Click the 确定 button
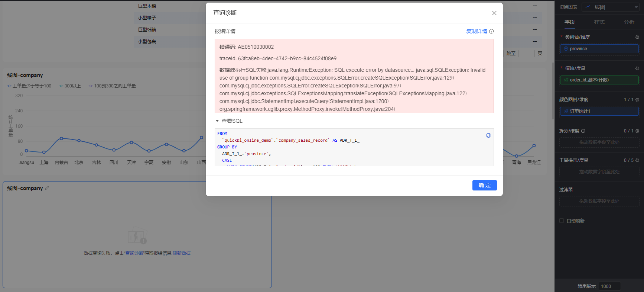 [485, 185]
